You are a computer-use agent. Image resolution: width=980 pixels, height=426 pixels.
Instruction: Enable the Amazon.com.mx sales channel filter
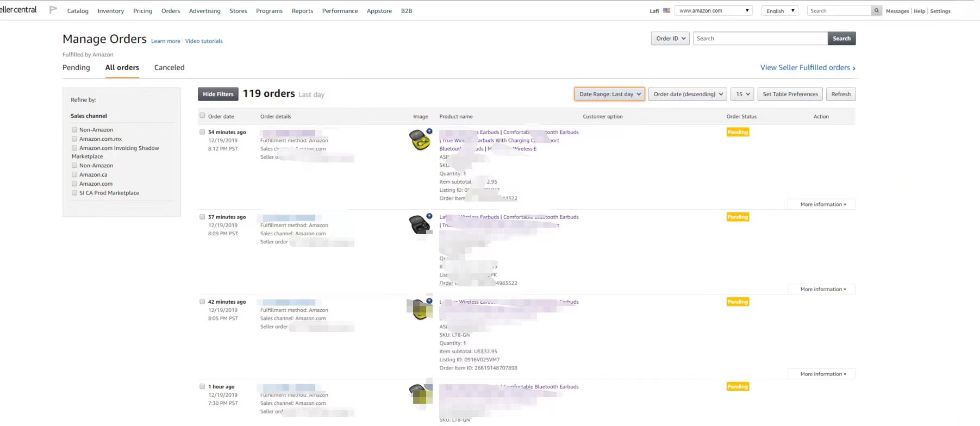[x=74, y=139]
